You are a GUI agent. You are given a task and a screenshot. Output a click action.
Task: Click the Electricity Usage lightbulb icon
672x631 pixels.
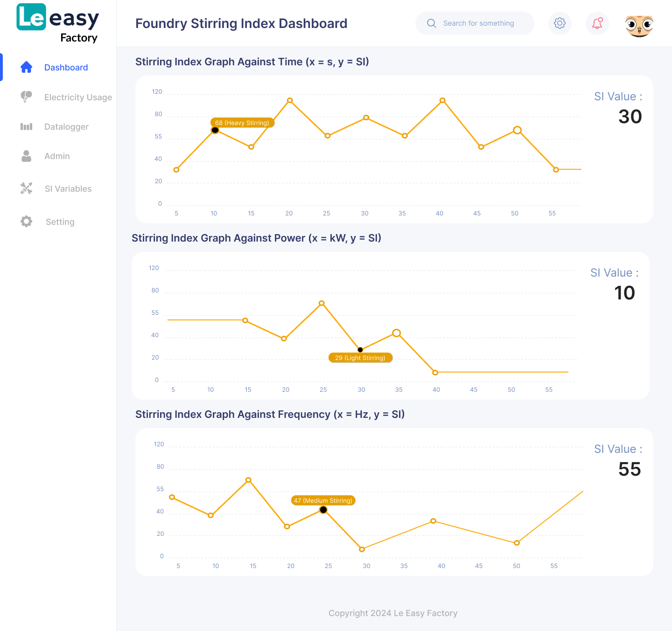pyautogui.click(x=27, y=97)
